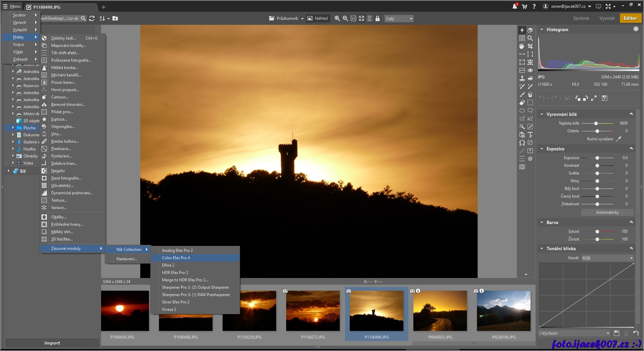Toggle the zoom lock padlock icon

pyautogui.click(x=378, y=18)
